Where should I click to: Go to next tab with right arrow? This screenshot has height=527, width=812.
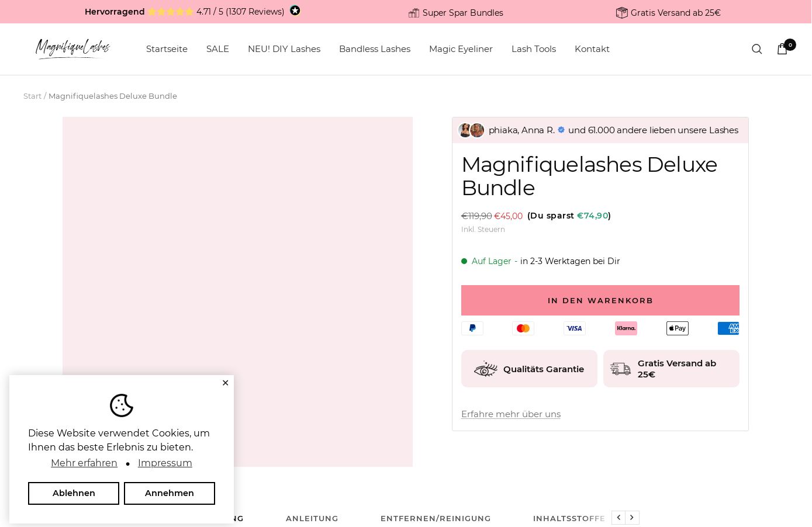(x=632, y=518)
